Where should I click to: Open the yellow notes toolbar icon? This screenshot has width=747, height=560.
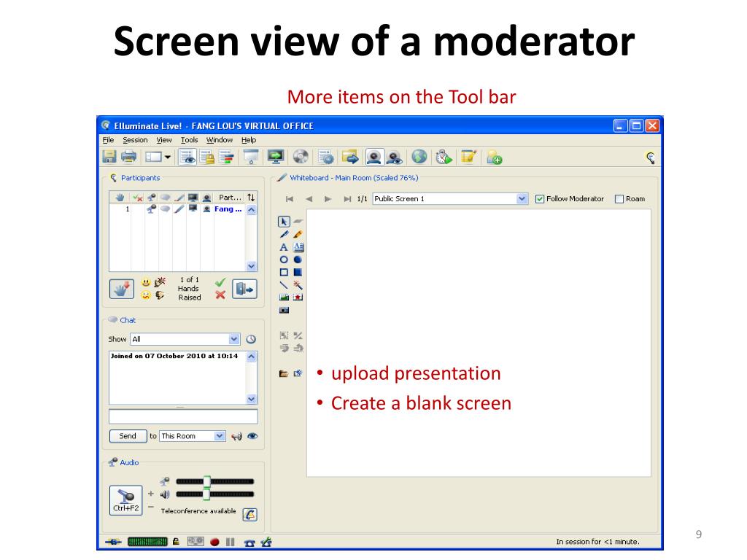469,157
